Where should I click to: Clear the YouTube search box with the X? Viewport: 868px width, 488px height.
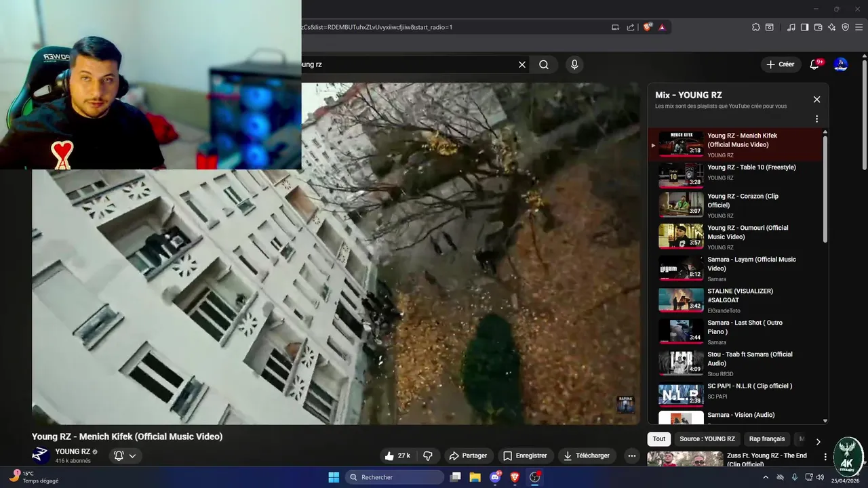[522, 64]
